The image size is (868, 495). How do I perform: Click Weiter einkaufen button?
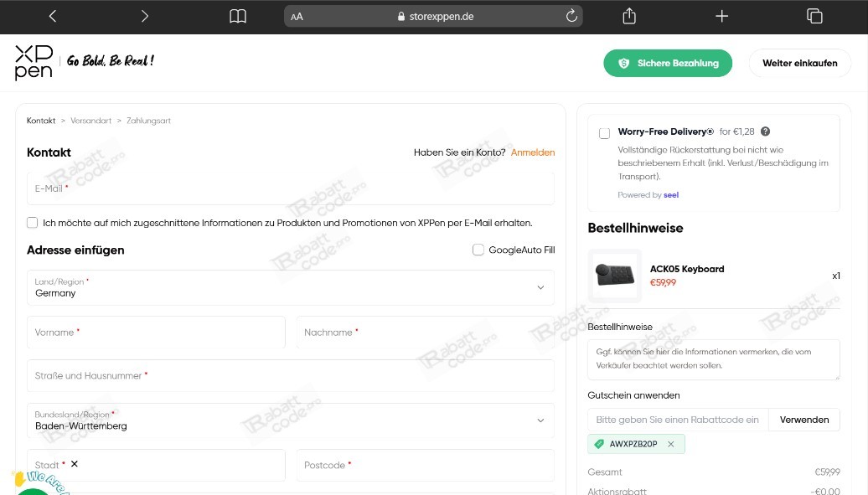click(800, 63)
